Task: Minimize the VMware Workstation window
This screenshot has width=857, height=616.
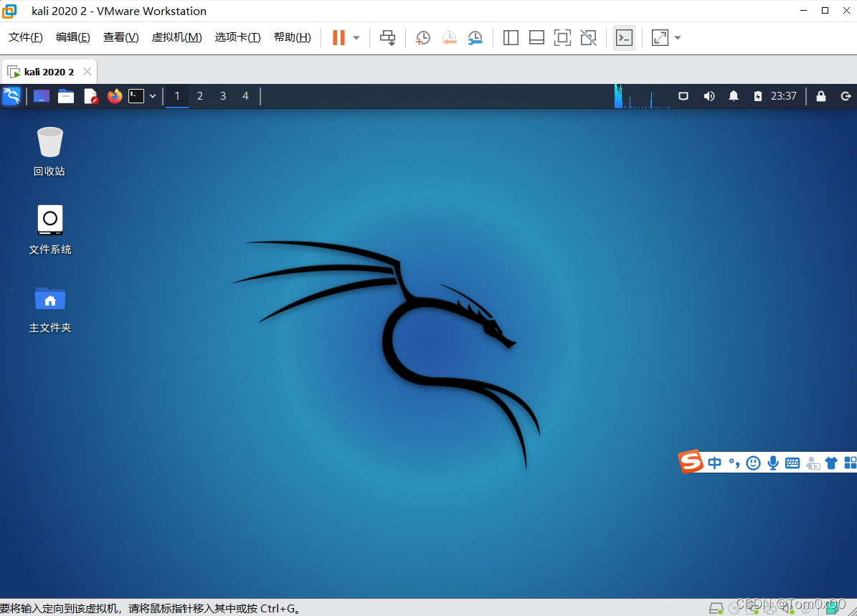Action: coord(803,10)
